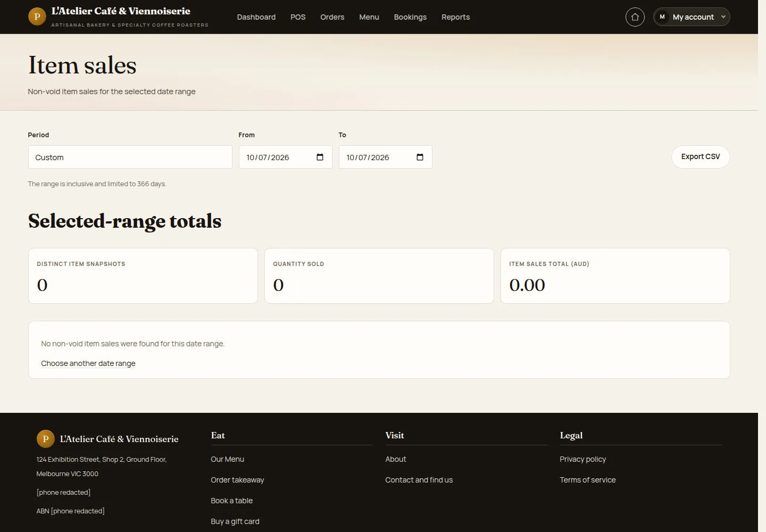
Task: Click the Item sales page heading
Action: 82,65
